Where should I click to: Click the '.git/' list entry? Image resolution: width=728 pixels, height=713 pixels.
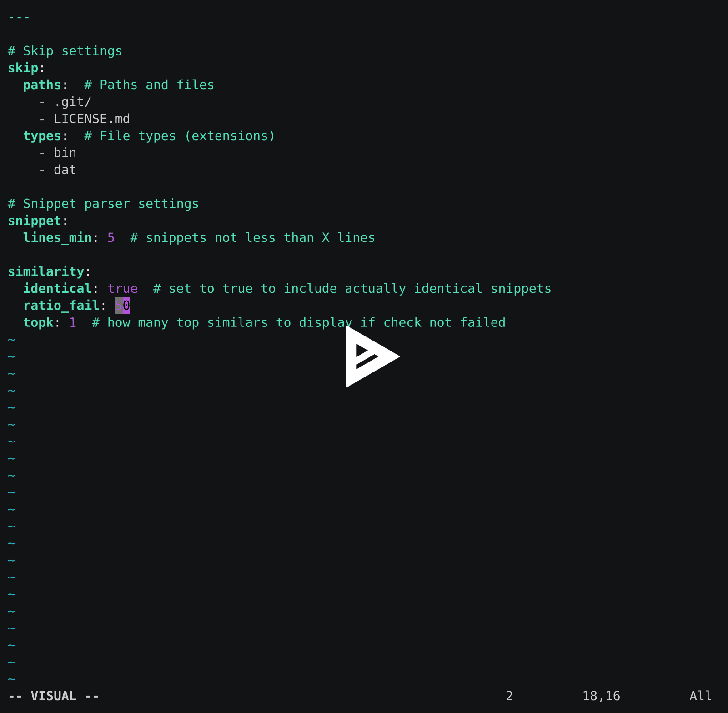(x=73, y=102)
